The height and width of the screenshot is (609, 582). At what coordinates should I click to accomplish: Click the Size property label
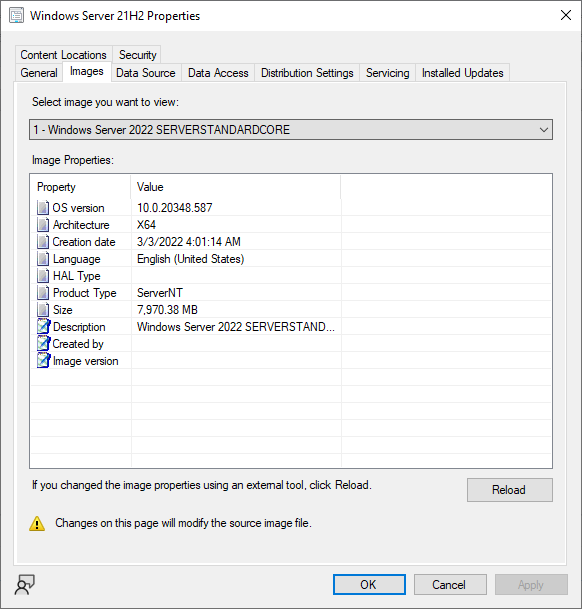tap(63, 310)
